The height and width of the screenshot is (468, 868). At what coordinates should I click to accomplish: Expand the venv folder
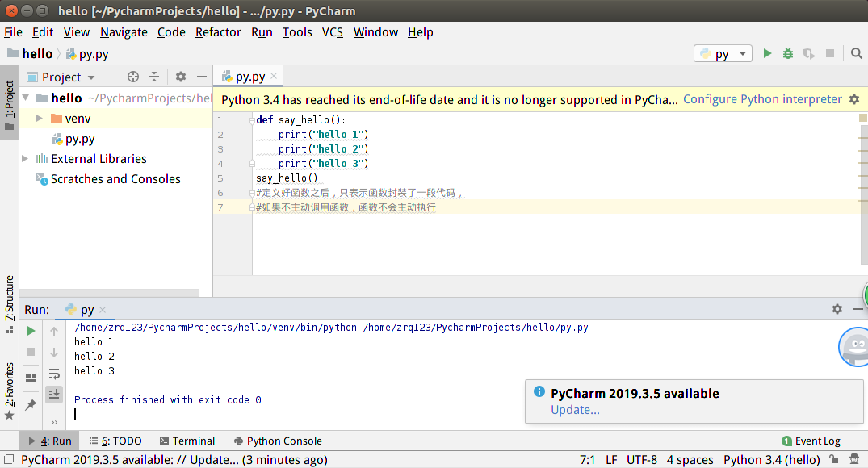(40, 119)
